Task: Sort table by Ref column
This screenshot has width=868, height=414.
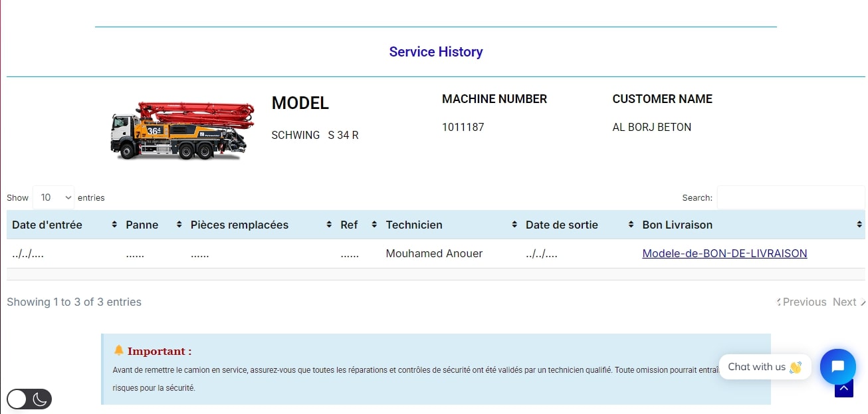Action: pos(358,225)
